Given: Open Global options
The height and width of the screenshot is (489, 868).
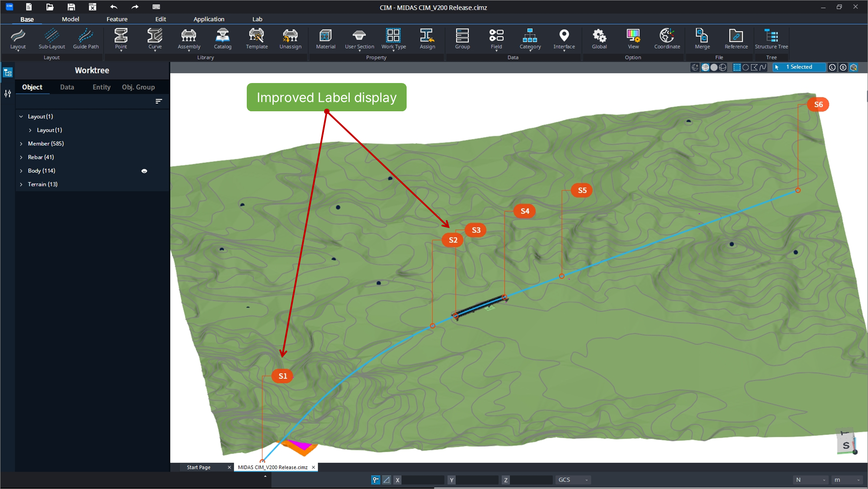Looking at the screenshot, I should click(x=599, y=39).
